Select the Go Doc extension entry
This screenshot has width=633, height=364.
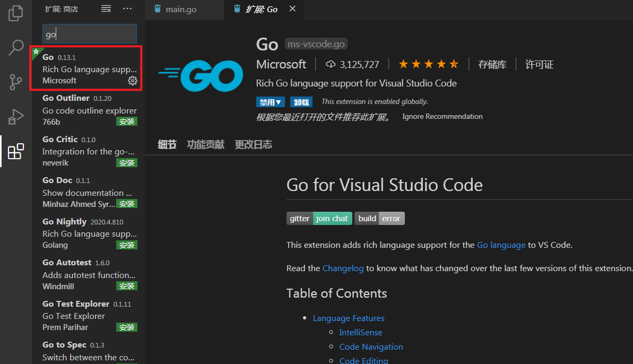[89, 192]
